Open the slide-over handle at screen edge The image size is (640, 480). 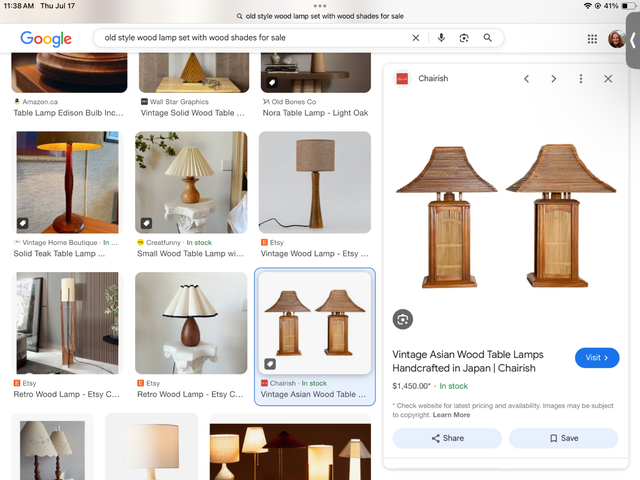click(x=633, y=40)
